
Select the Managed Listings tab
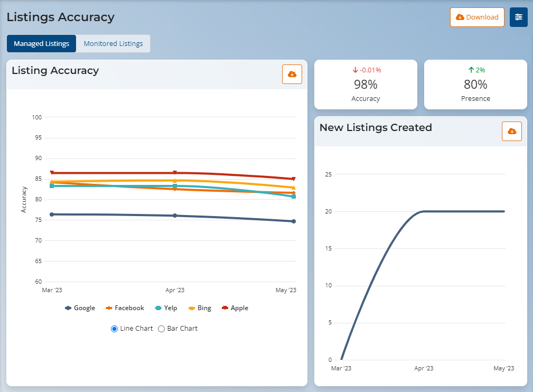pos(41,43)
